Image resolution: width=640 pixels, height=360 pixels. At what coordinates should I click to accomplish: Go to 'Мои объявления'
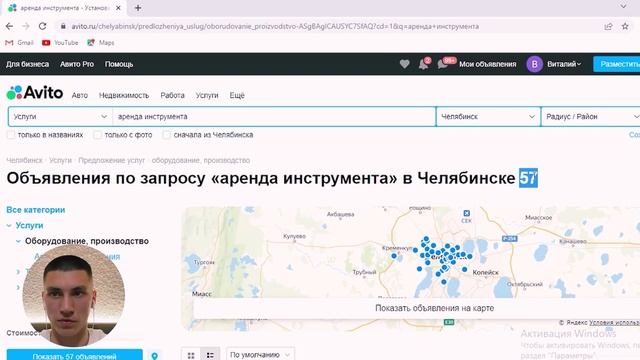(488, 64)
